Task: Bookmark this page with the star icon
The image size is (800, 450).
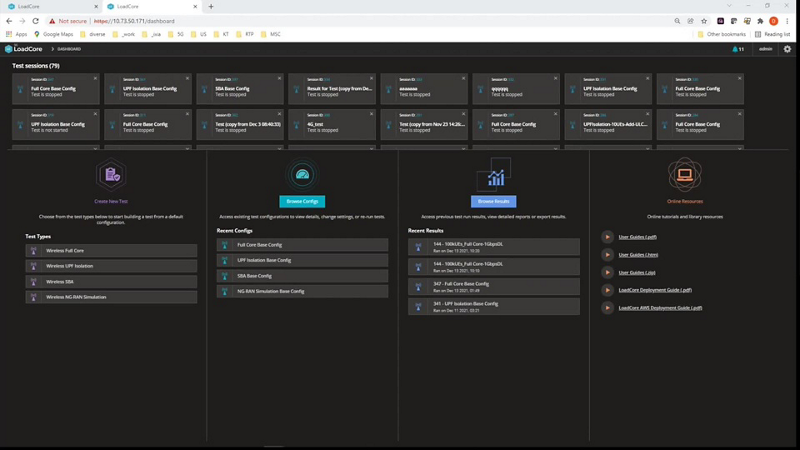Action: (x=704, y=21)
